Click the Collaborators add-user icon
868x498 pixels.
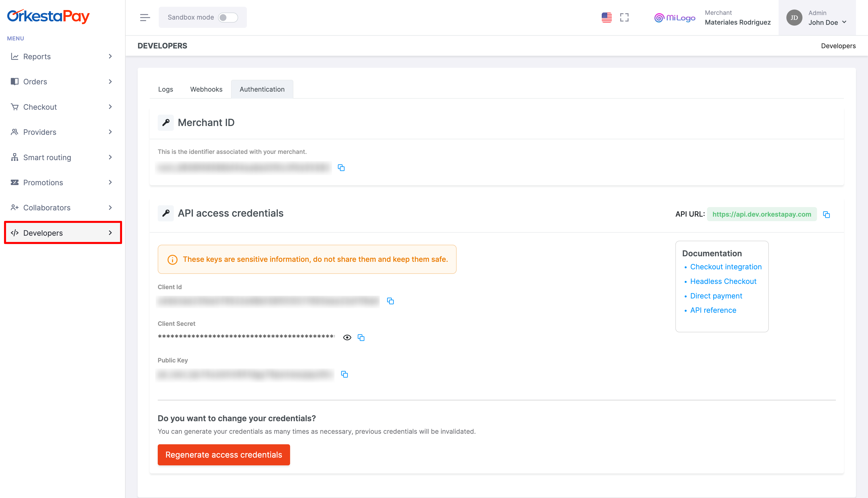[x=14, y=208]
